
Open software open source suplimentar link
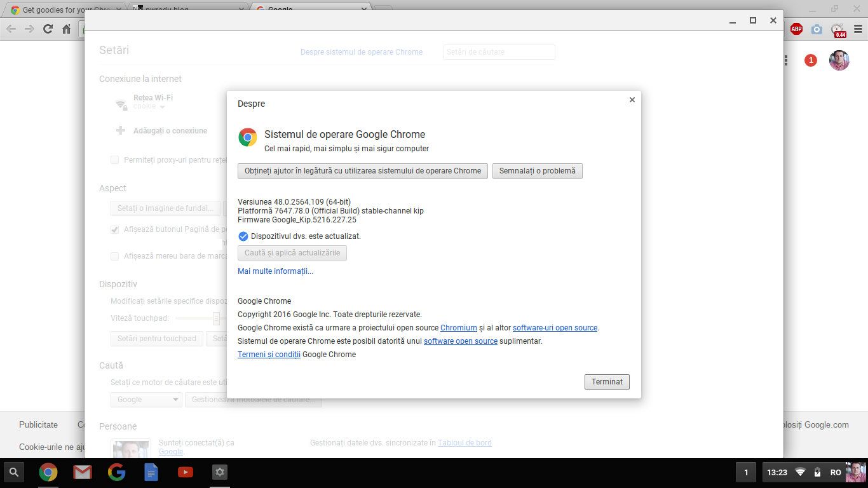[x=461, y=341]
